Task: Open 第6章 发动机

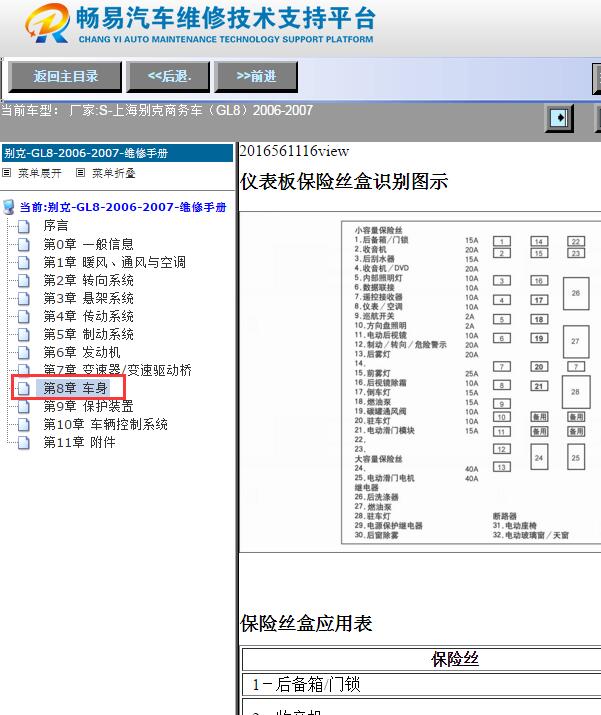Action: click(x=82, y=352)
